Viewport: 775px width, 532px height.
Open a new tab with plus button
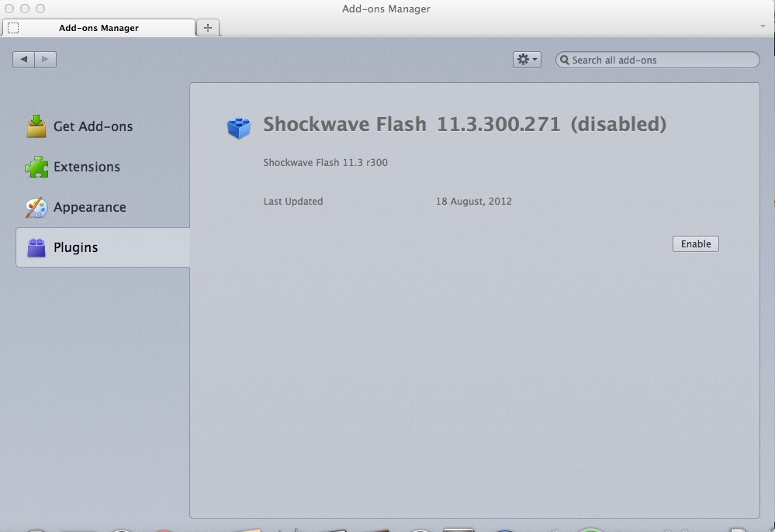click(208, 28)
